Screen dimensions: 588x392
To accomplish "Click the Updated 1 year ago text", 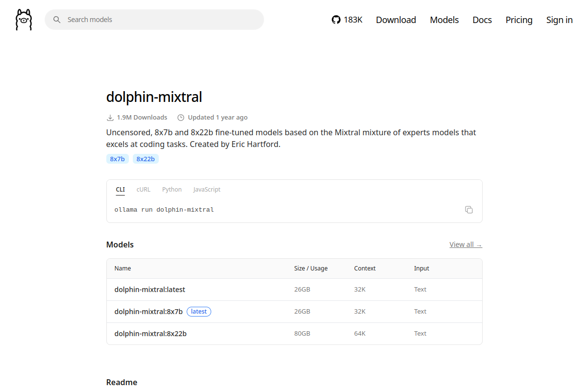I will (x=218, y=118).
